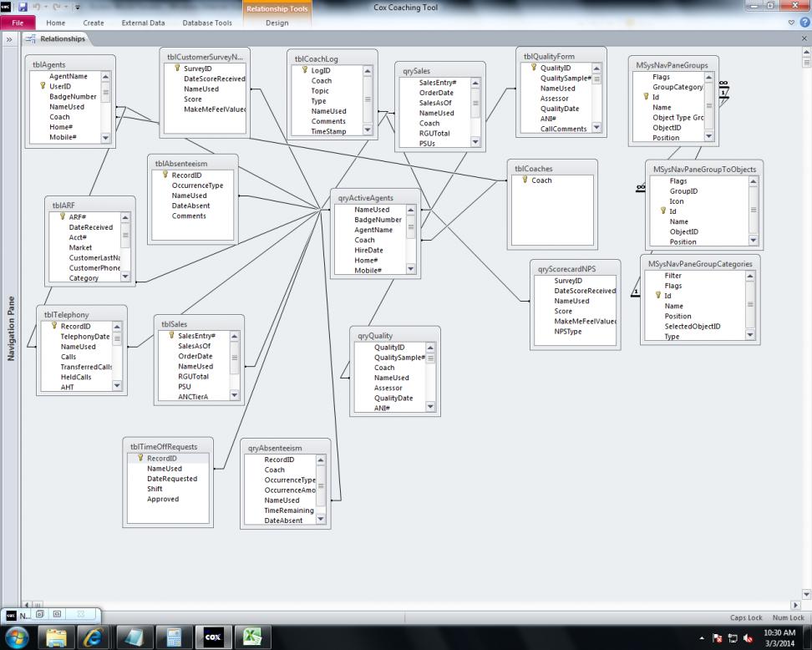Click the MSysNavPaneGroupCategories scroll down arrow

tap(750, 334)
